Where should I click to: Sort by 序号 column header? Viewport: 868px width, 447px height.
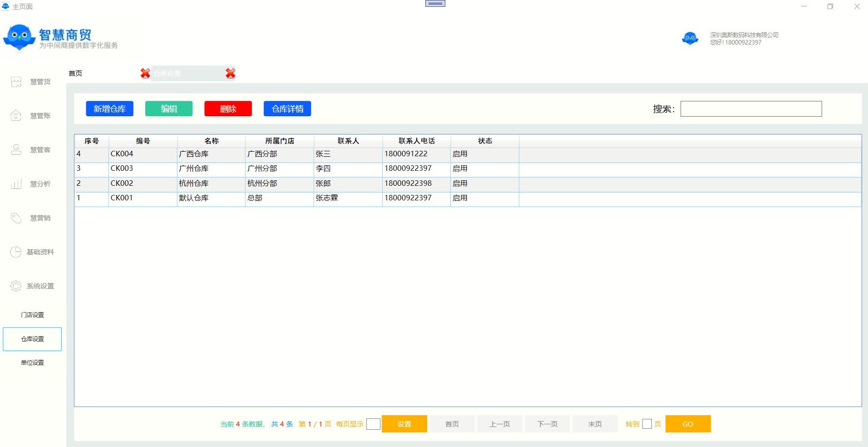click(x=92, y=141)
